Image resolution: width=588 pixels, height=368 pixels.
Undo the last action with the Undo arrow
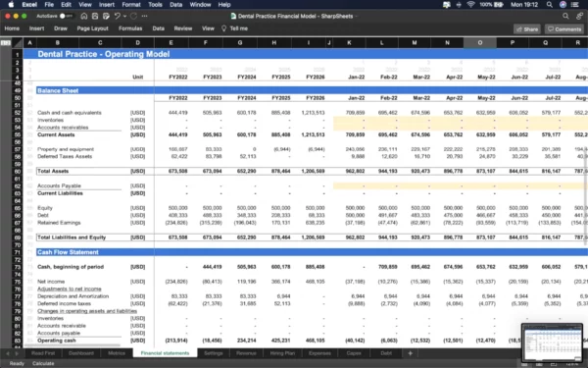tap(117, 16)
